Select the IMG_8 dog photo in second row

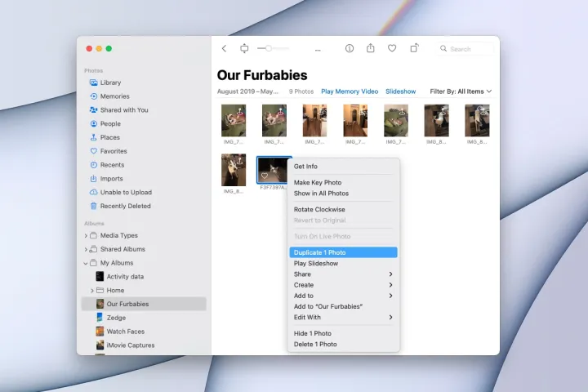click(234, 170)
